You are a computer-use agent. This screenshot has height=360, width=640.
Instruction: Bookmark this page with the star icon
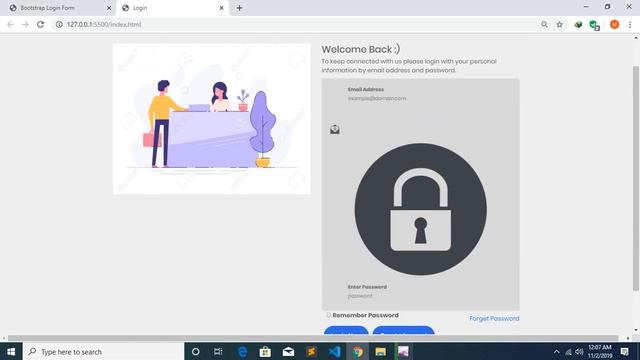tap(560, 24)
